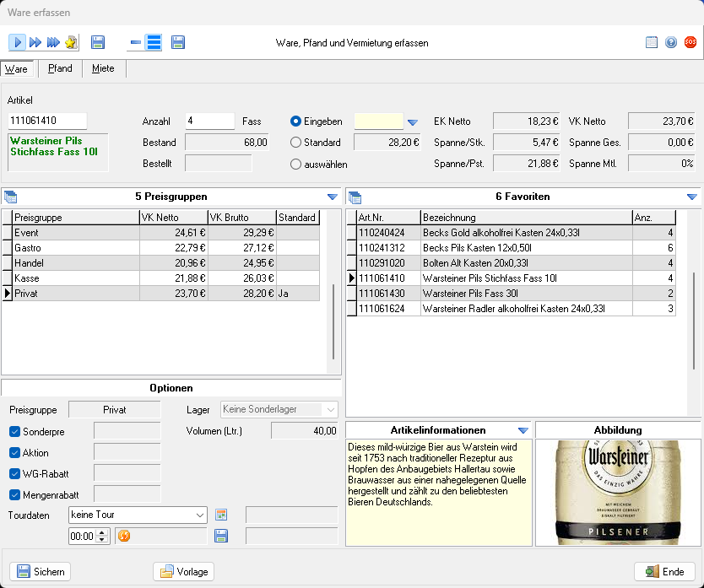
Task: Click the Vorlage button
Action: pos(184,571)
